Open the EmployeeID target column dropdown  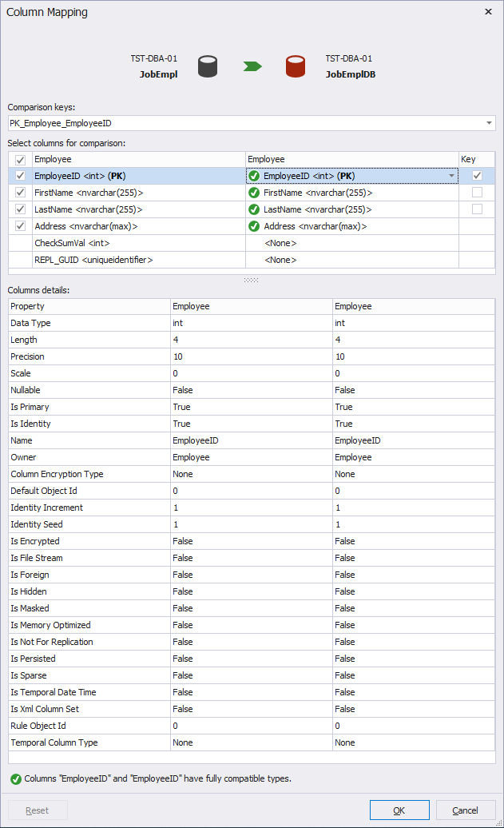450,176
